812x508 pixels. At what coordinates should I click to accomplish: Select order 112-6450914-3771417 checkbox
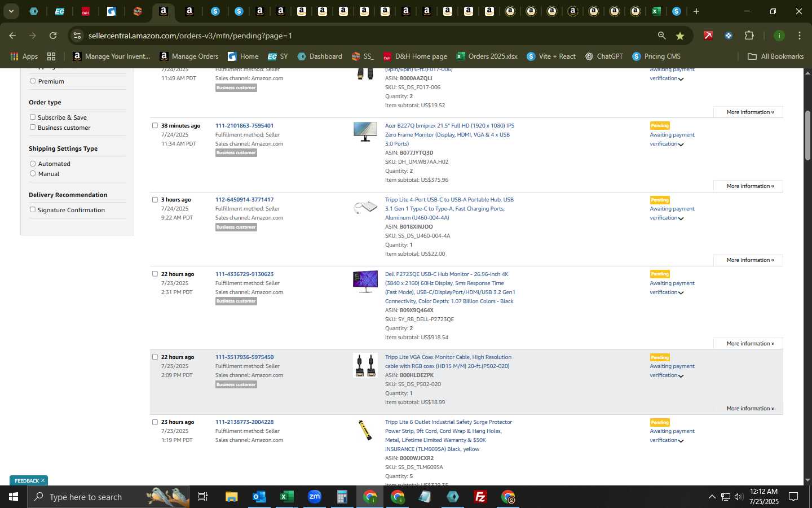click(155, 199)
